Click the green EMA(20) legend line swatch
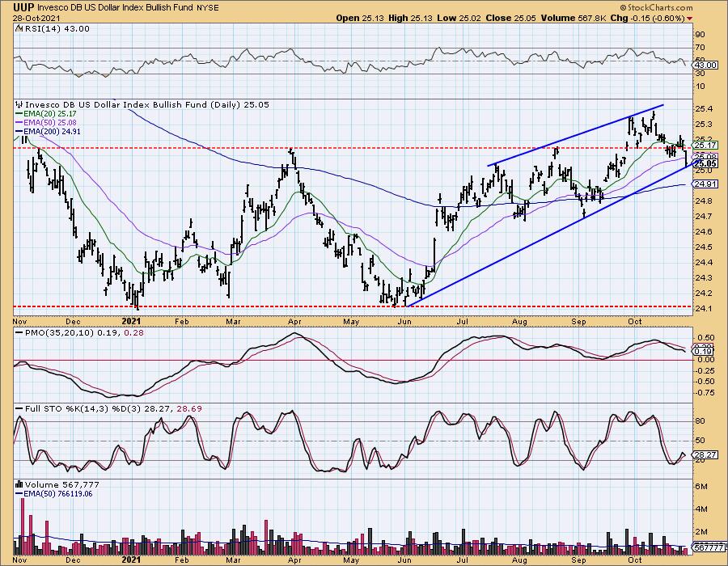Viewport: 728px width, 566px height. (x=19, y=114)
